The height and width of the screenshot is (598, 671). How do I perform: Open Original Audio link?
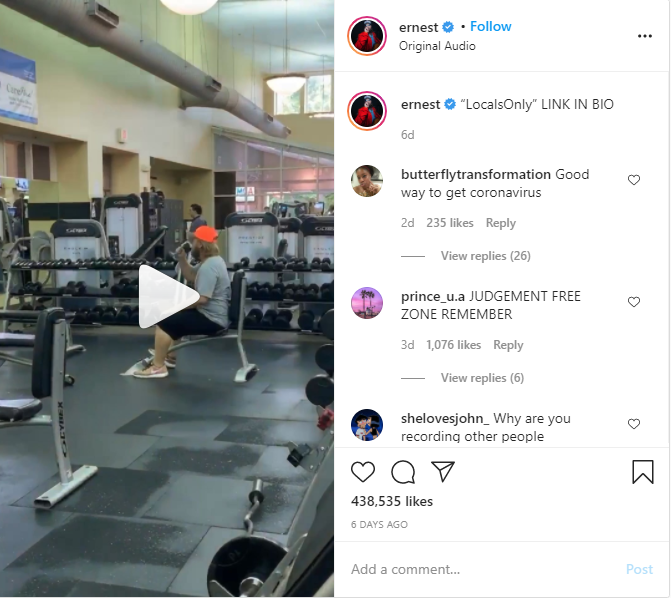click(x=437, y=46)
